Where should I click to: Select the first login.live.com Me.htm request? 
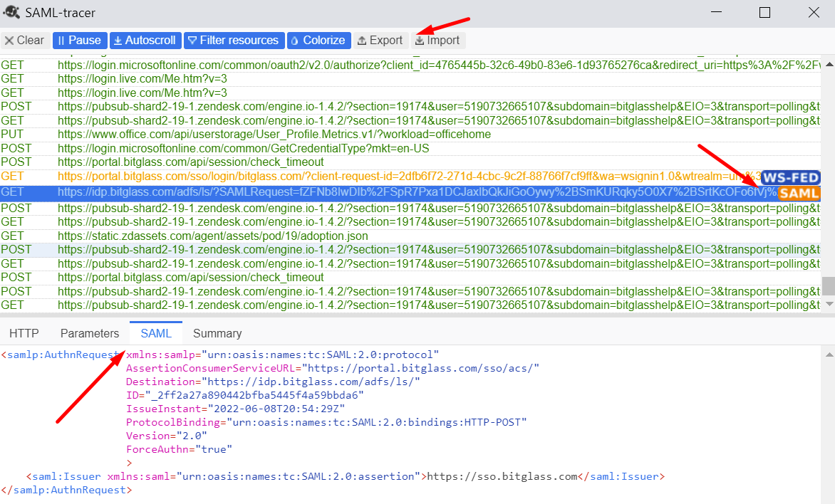(x=410, y=79)
